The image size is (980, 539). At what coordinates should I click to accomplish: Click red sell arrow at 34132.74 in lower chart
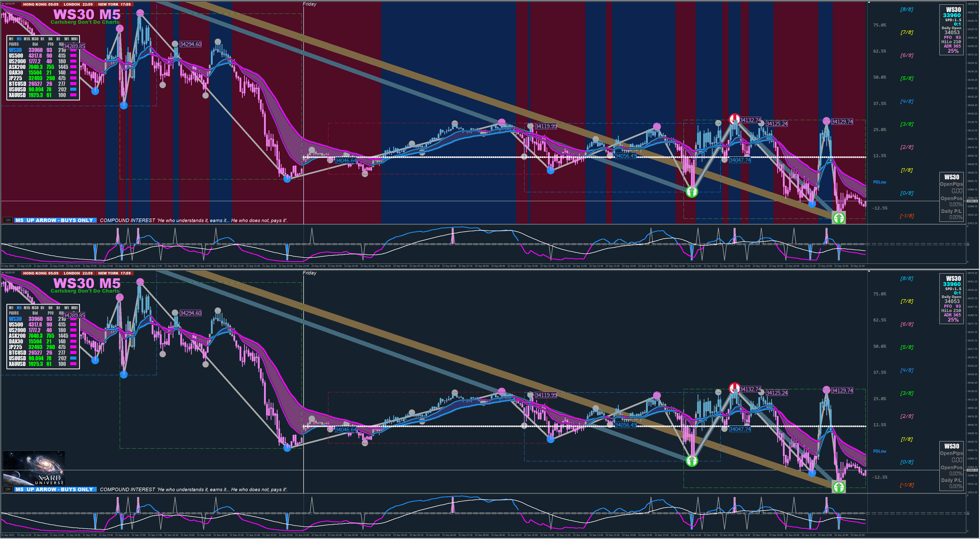point(734,388)
